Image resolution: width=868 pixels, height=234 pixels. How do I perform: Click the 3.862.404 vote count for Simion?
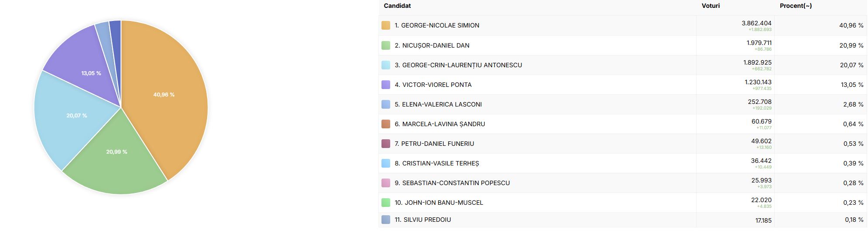pyautogui.click(x=756, y=23)
